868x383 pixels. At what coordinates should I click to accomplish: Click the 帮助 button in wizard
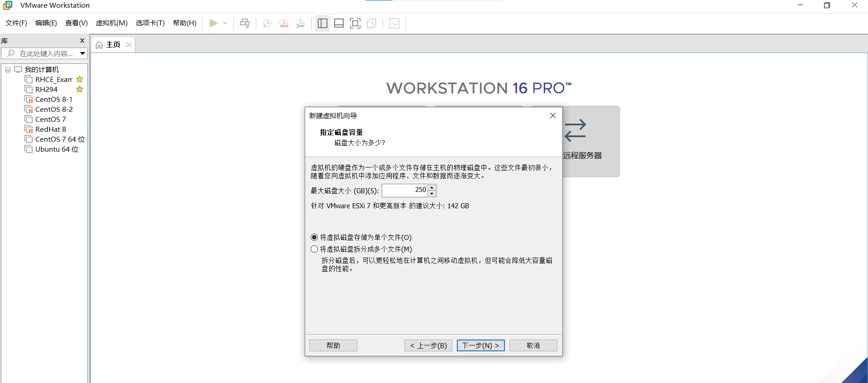[333, 345]
